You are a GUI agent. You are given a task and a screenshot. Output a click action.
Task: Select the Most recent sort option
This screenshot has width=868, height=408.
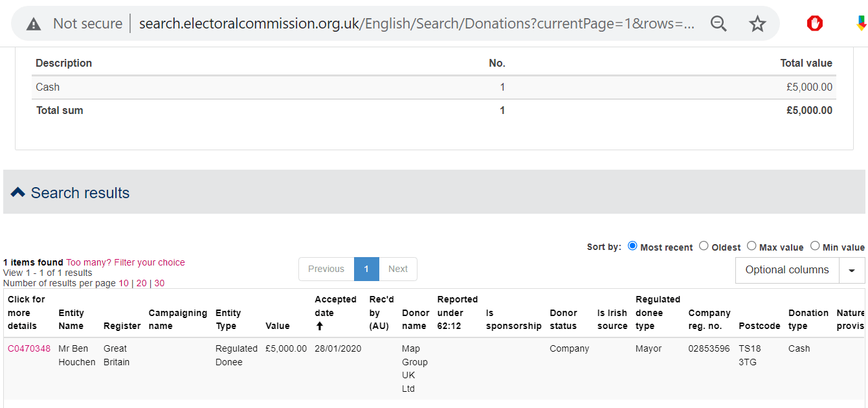(633, 246)
